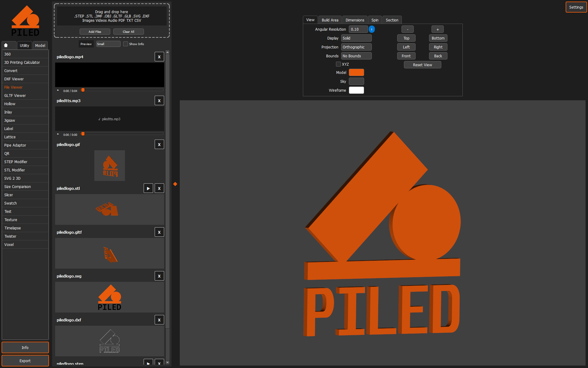Click the Settings button
588x368 pixels.
(x=576, y=7)
